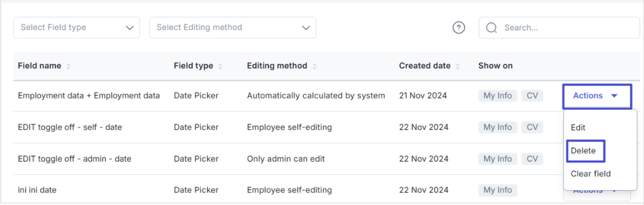Image resolution: width=644 pixels, height=205 pixels.
Task: Click My Info tag in ini ini date row
Action: coord(498,190)
